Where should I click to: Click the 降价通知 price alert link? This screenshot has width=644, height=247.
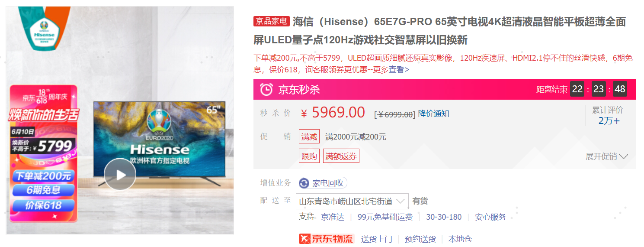434,114
